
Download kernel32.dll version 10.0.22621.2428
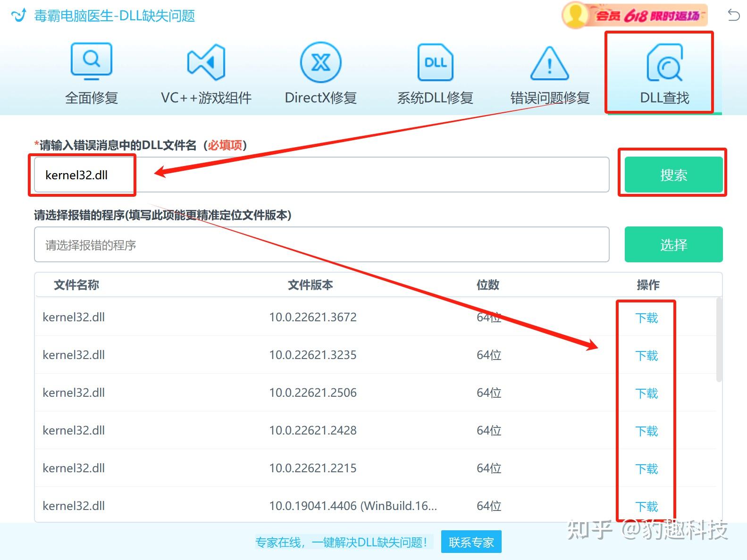point(646,431)
